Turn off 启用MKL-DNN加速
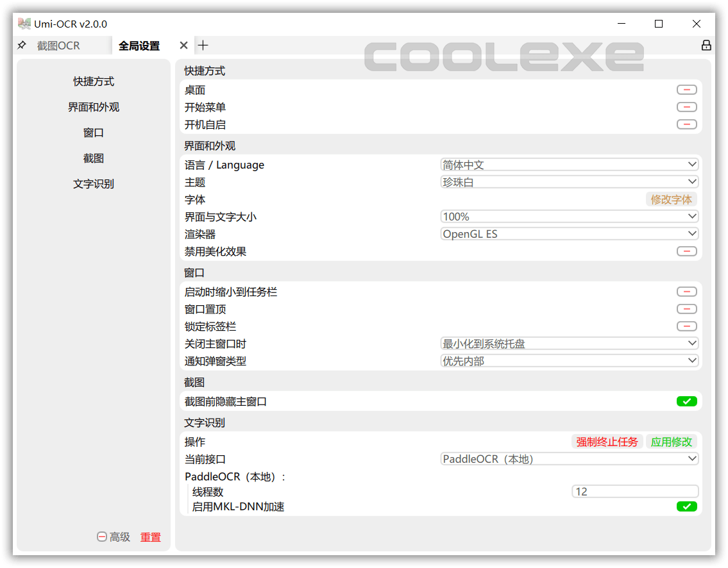 pos(686,506)
